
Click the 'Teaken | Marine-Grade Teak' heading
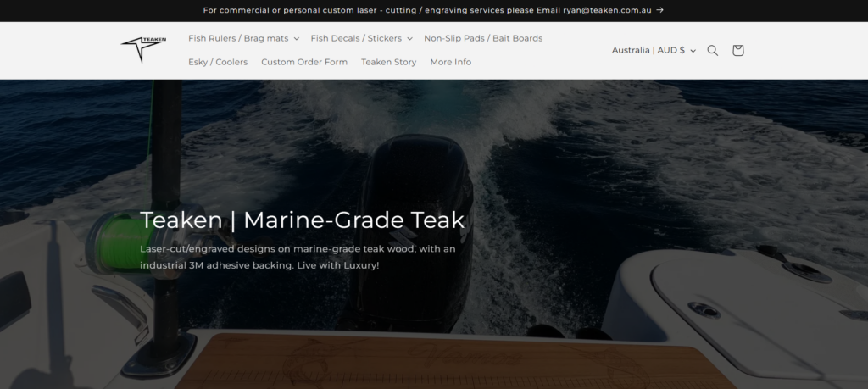click(x=303, y=220)
